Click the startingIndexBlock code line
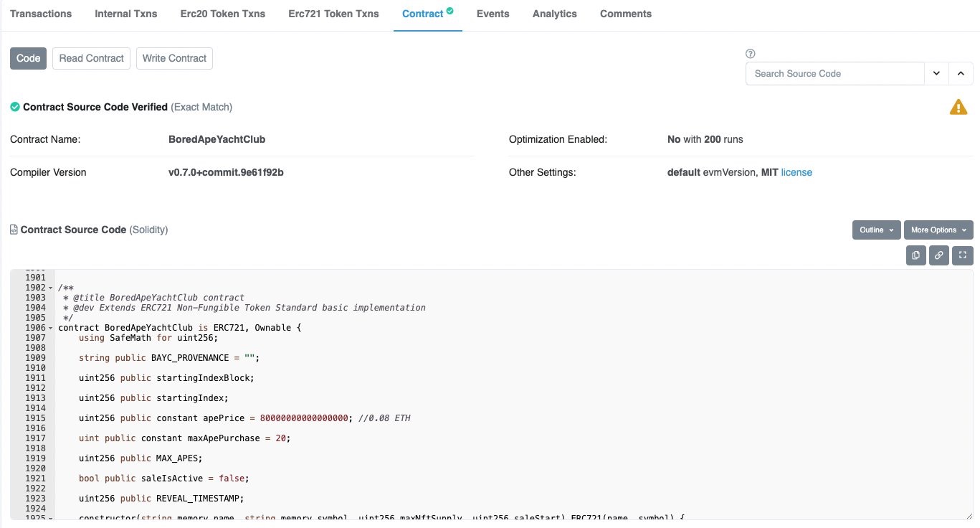 pyautogui.click(x=166, y=378)
